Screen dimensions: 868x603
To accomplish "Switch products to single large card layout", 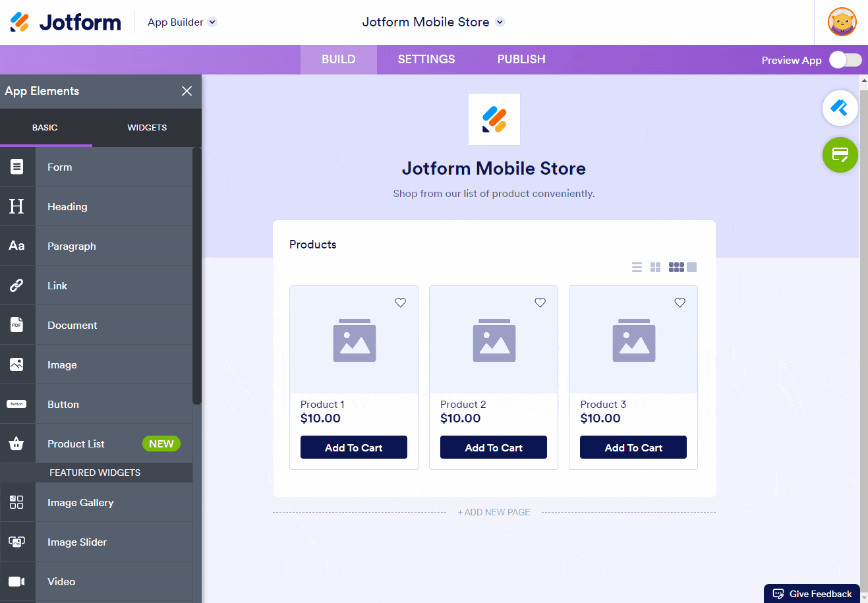I will (691, 267).
